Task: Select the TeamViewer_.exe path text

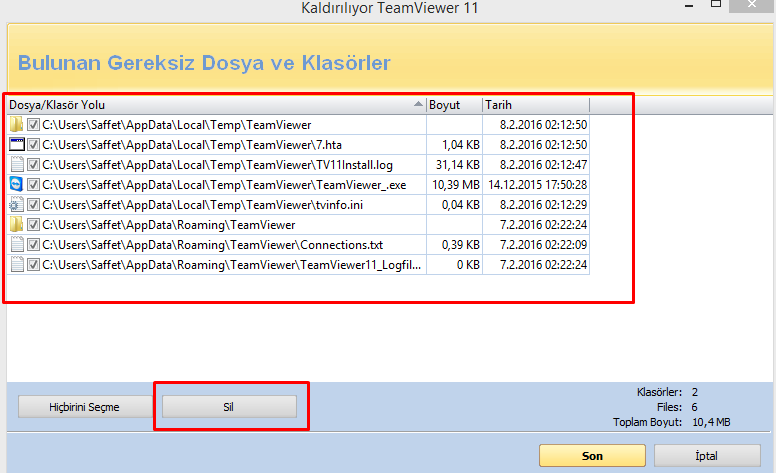Action: tap(224, 185)
